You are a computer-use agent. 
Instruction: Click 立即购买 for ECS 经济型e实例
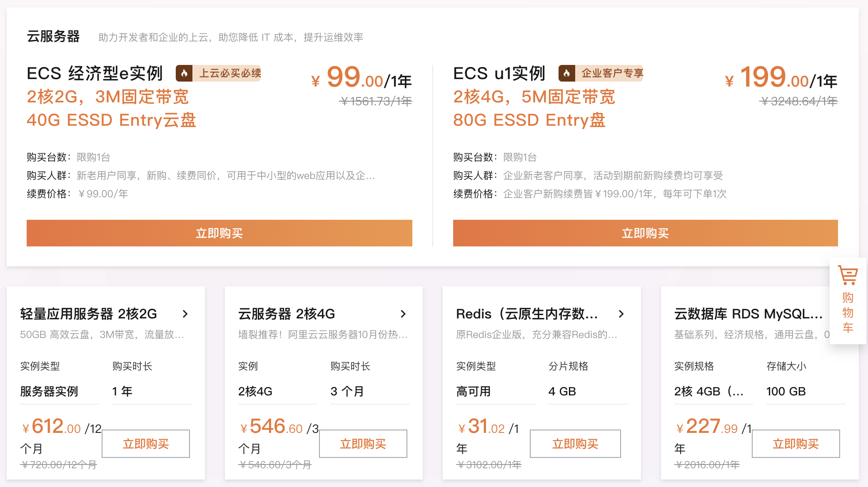(x=219, y=233)
